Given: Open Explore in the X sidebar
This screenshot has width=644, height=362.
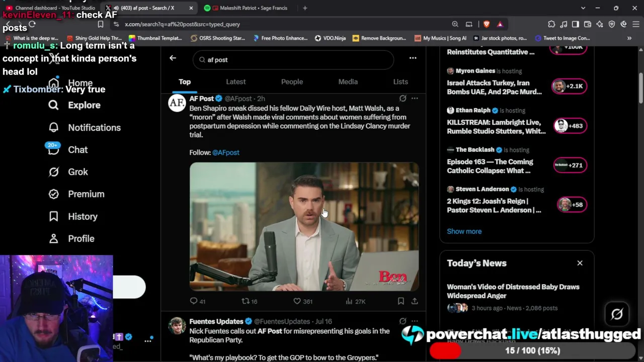Looking at the screenshot, I should (x=74, y=105).
